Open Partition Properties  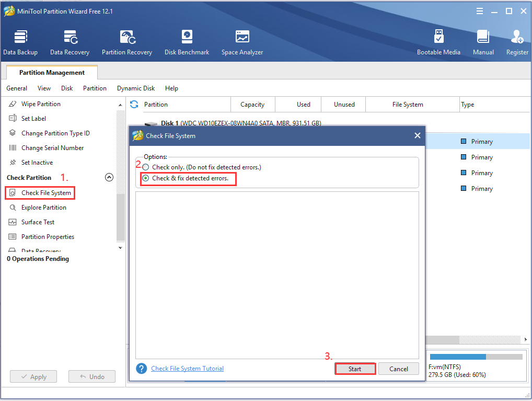[48, 237]
